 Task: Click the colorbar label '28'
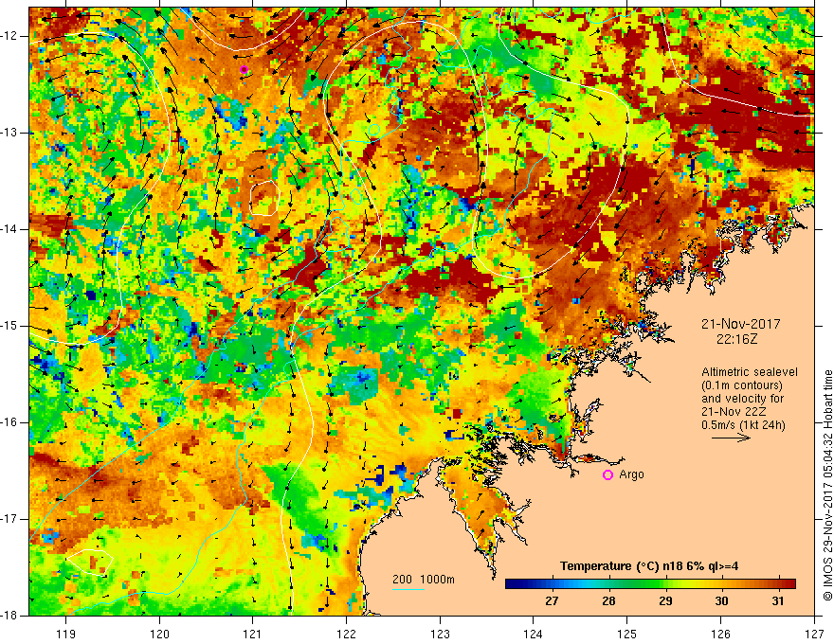(608, 601)
